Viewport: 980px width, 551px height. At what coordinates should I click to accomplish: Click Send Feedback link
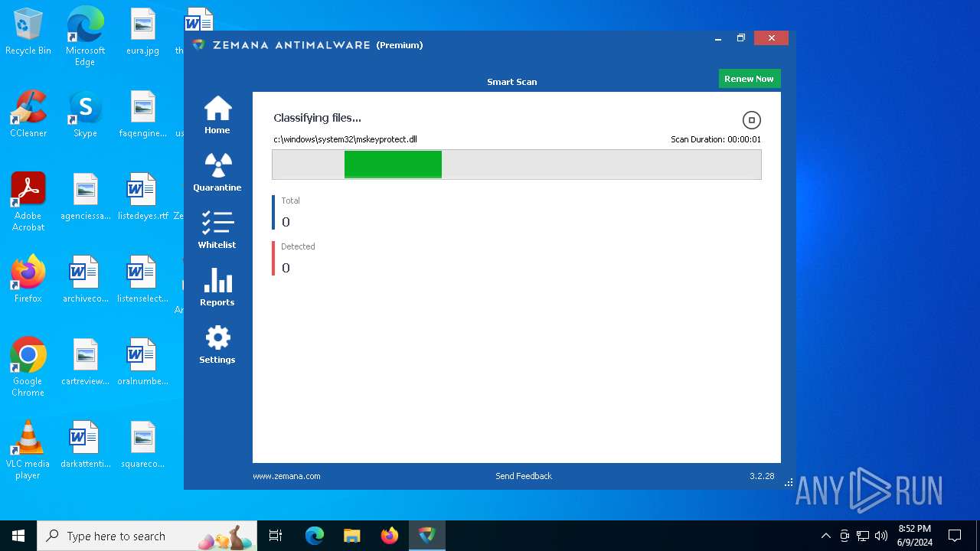(x=524, y=476)
